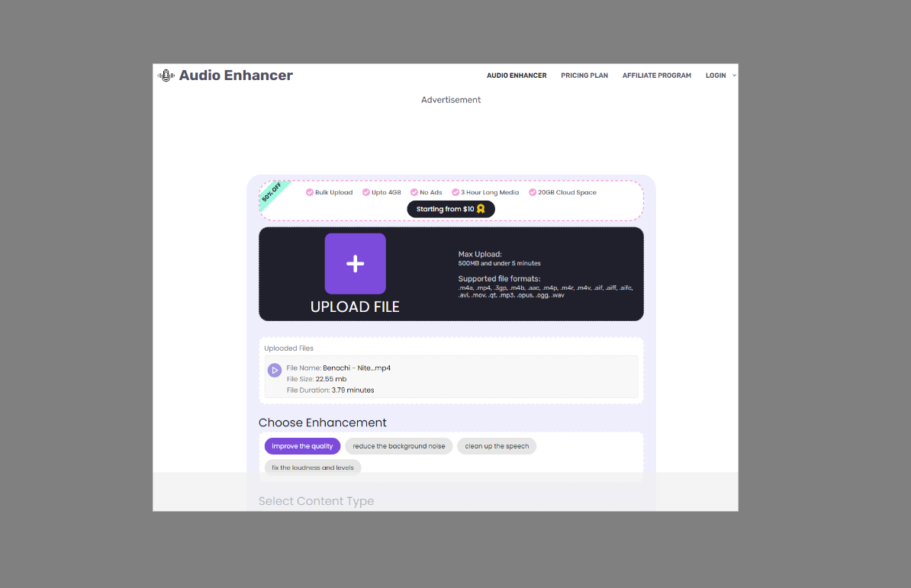
Task: Click the 3 Hour Long Media checkmark
Action: point(455,192)
